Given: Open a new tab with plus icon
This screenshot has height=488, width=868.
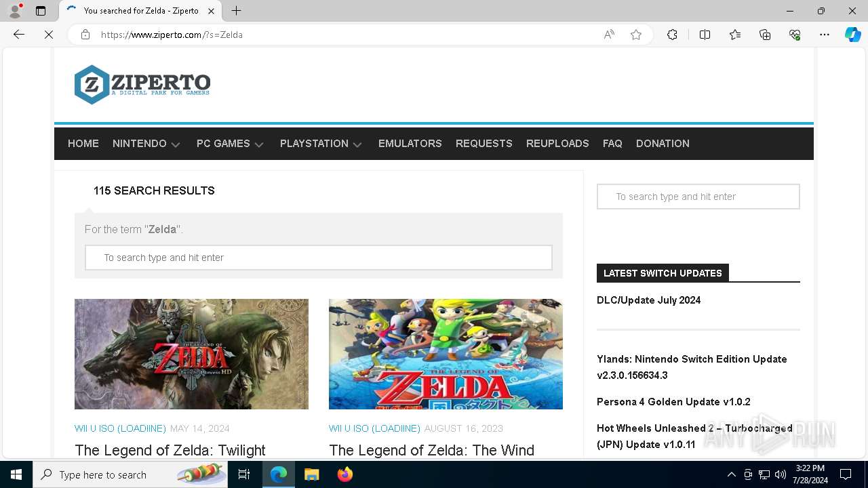Looking at the screenshot, I should tap(236, 11).
